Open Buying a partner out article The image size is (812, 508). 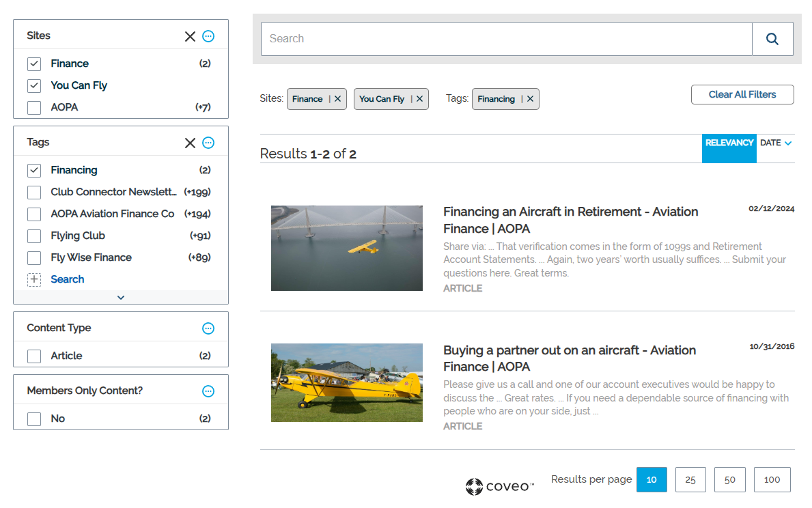click(x=569, y=358)
